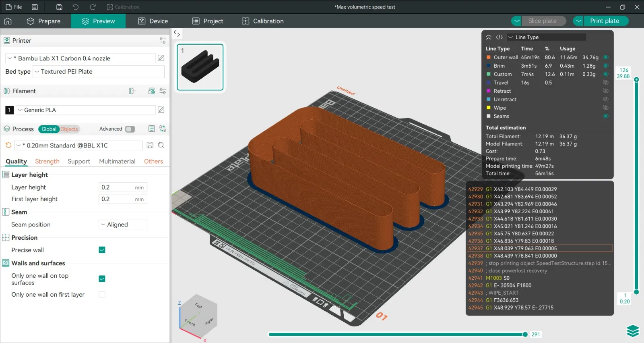644x343 pixels.
Task: Click the Slice plate button
Action: (x=544, y=21)
